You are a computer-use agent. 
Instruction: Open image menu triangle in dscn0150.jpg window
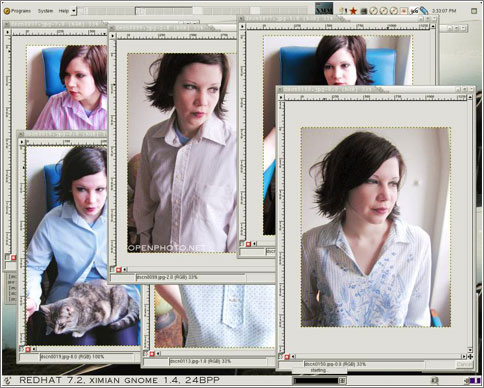tap(281, 97)
